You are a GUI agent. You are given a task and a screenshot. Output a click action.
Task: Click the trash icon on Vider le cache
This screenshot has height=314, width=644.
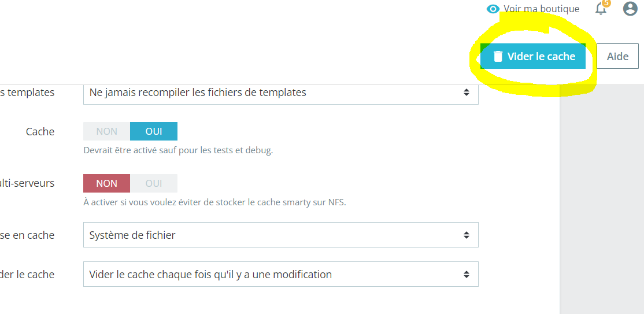(x=497, y=57)
